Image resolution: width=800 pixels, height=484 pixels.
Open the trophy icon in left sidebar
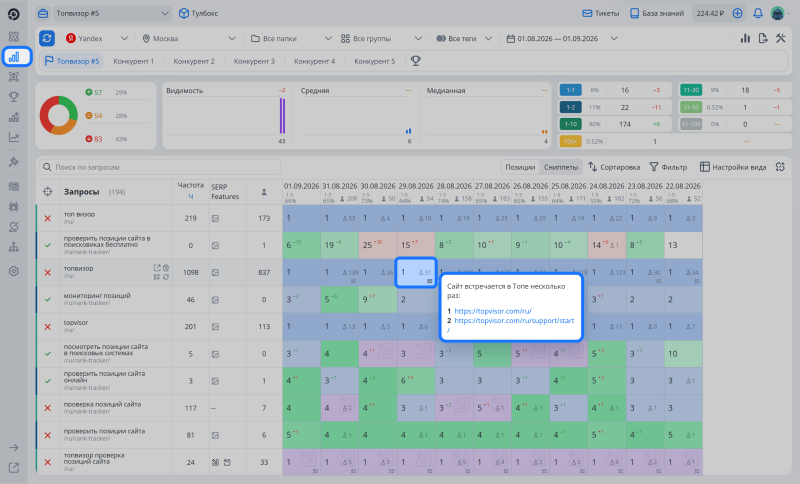click(14, 97)
